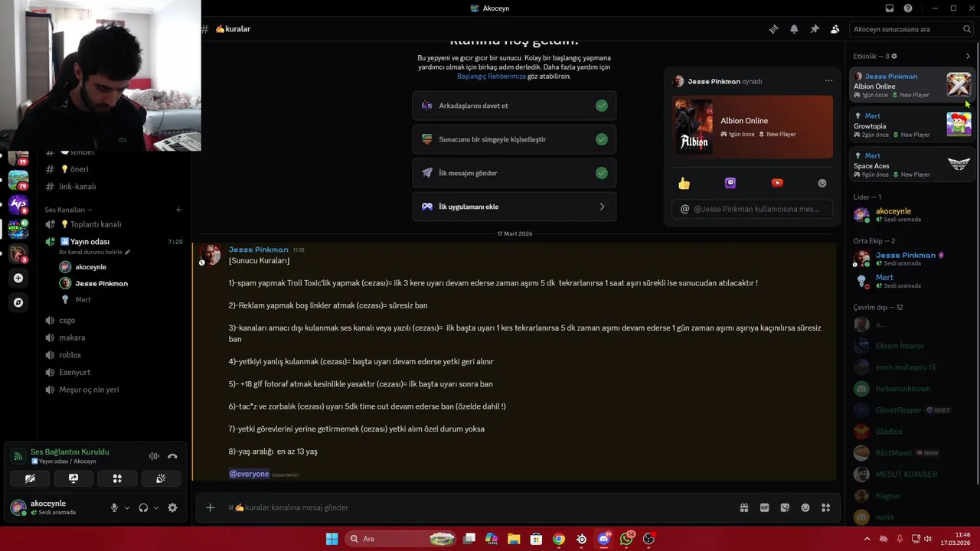Click the YouTube reaction icon
The image size is (980, 551).
[x=777, y=183]
